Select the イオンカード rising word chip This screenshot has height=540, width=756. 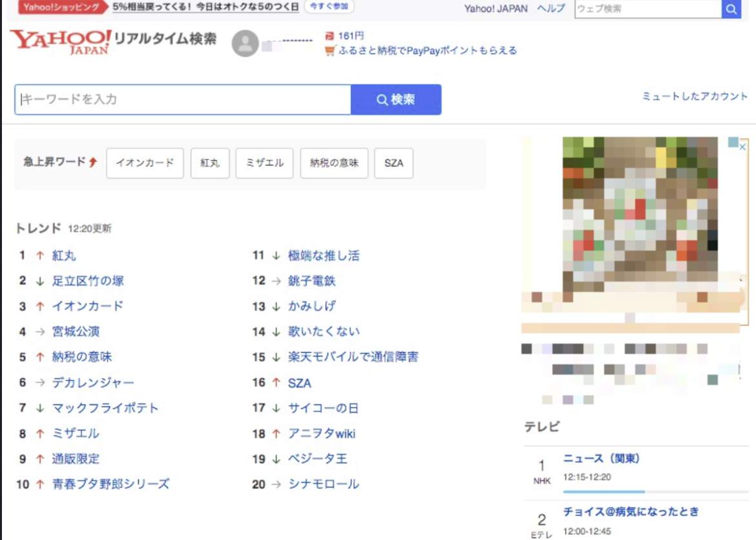[145, 163]
